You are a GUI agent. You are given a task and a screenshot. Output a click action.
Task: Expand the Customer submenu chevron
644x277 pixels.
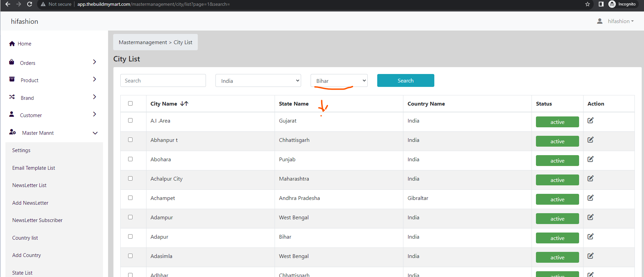(x=94, y=114)
